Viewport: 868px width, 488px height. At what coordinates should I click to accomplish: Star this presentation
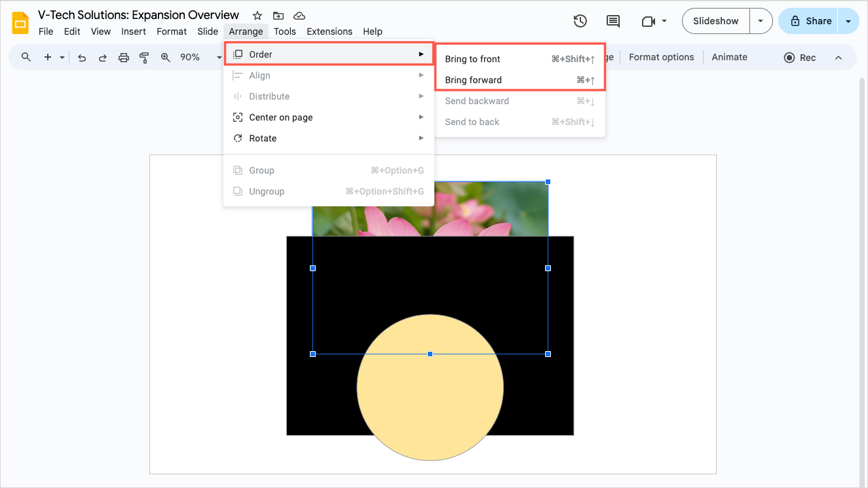(x=257, y=16)
